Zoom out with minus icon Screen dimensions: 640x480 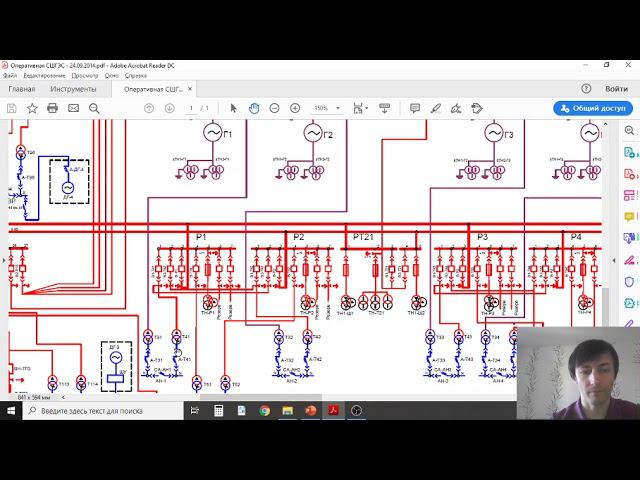pos(274,108)
